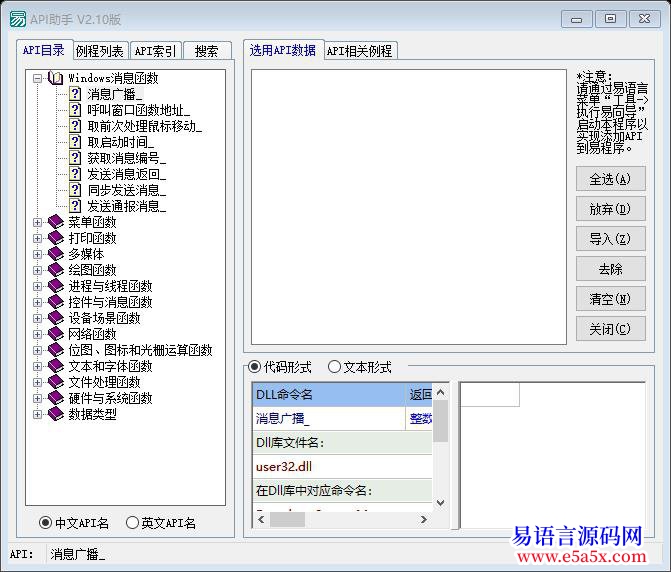Click the horizontal scrollbar thumb below DLL table

click(x=288, y=519)
